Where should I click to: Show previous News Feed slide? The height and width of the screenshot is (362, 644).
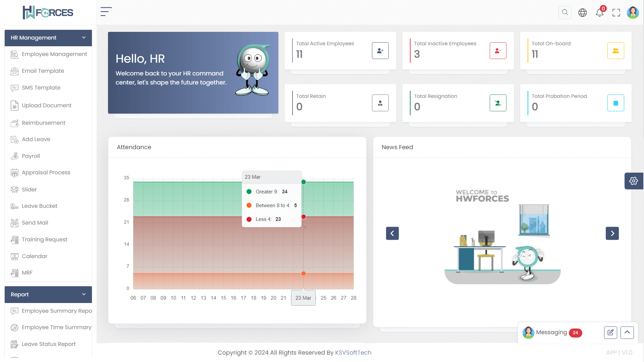pos(392,233)
